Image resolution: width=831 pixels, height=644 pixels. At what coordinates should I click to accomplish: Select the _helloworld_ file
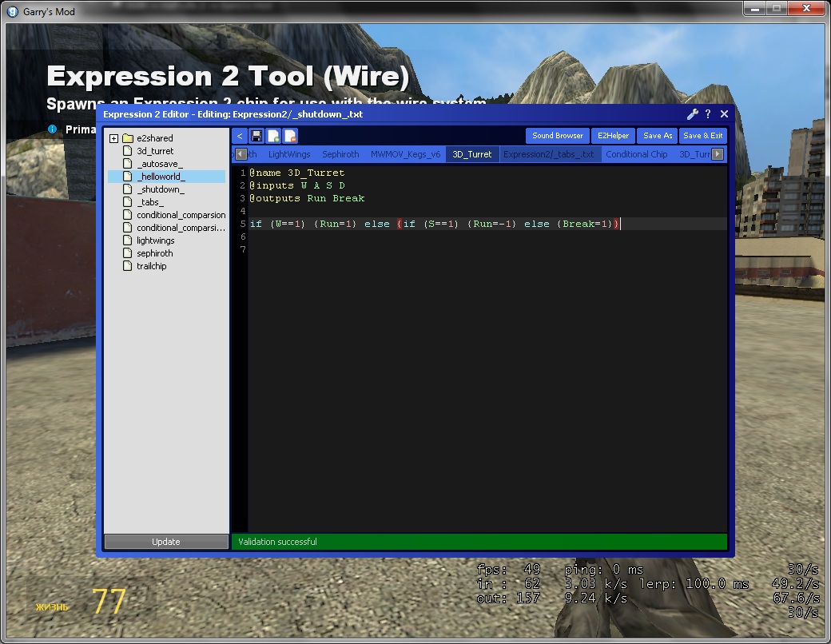pos(166,177)
